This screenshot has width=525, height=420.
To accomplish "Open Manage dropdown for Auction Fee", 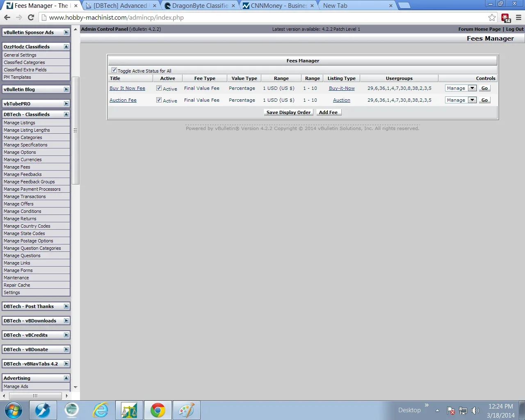I will 461,100.
